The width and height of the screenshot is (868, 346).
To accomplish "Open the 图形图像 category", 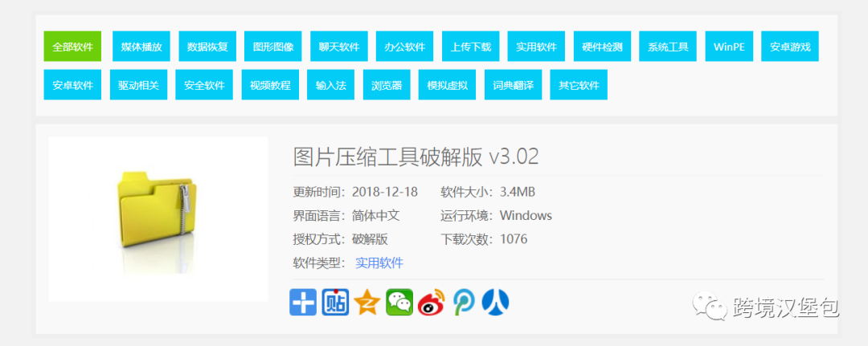I will 273,47.
